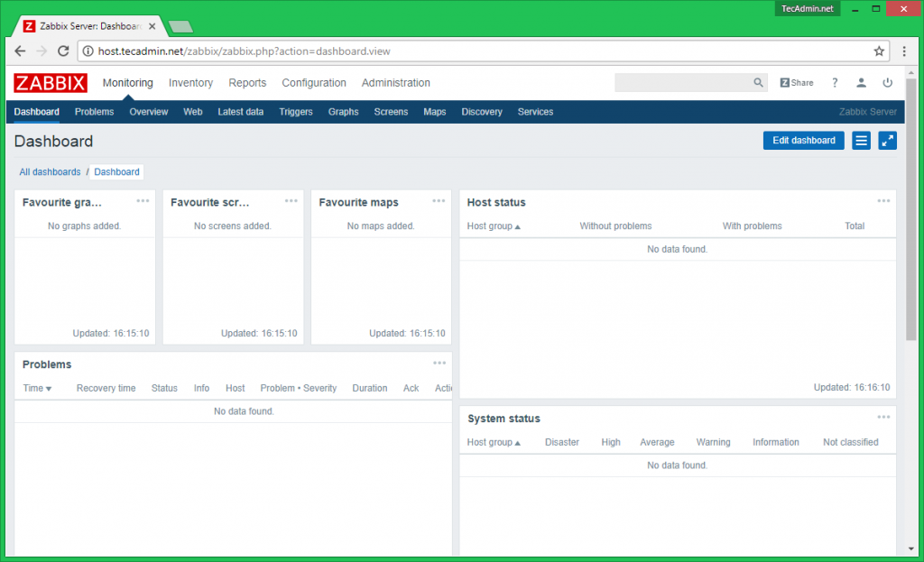The height and width of the screenshot is (562, 924).
Task: Open the Zabbix Share link
Action: pos(796,83)
